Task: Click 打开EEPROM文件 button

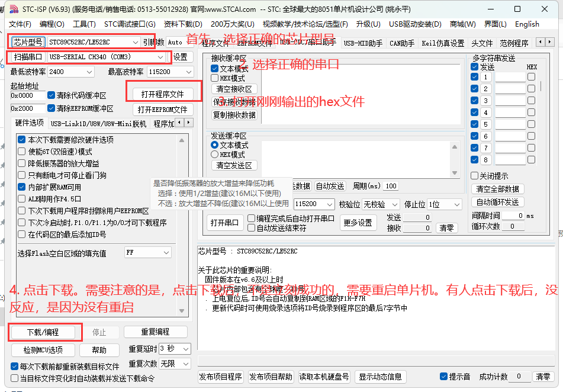Action: point(162,110)
